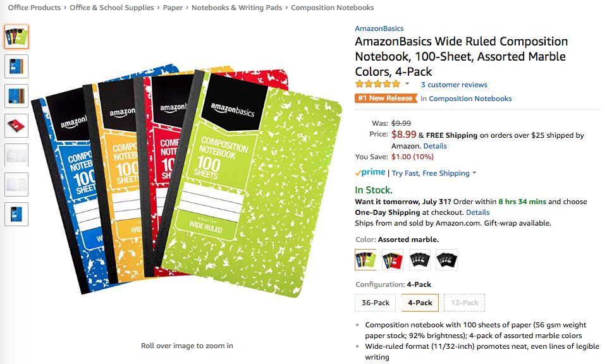Choose the last black notebooks color swatch
This screenshot has width=607, height=364.
tap(447, 260)
